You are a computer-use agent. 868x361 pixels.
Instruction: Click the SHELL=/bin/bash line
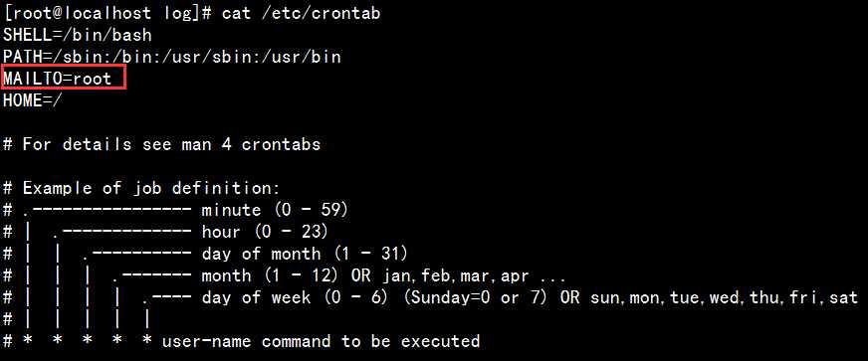coord(77,35)
